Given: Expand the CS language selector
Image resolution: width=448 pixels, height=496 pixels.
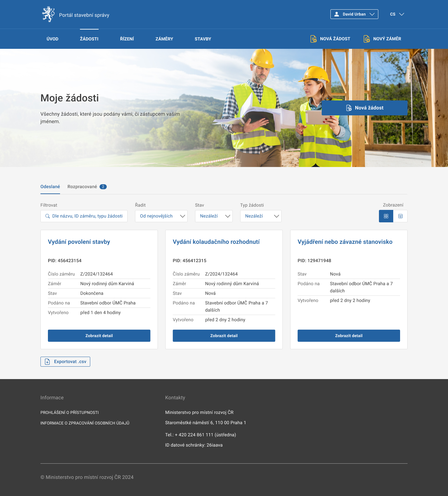Looking at the screenshot, I should point(397,14).
